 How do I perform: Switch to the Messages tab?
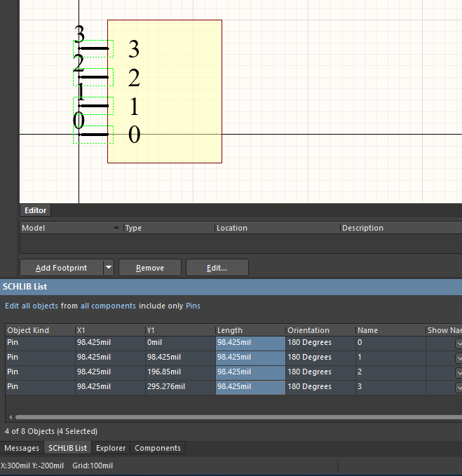pyautogui.click(x=22, y=448)
